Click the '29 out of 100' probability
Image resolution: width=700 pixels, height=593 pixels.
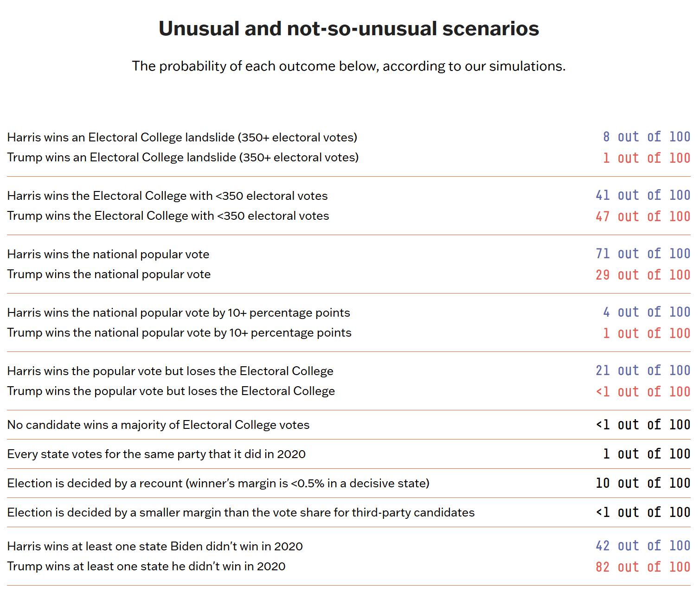643,275
